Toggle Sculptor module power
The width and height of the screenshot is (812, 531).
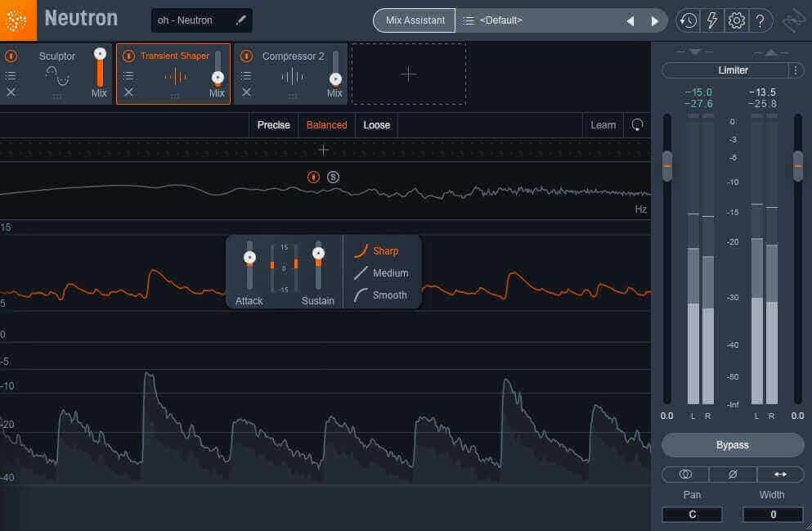(11, 56)
